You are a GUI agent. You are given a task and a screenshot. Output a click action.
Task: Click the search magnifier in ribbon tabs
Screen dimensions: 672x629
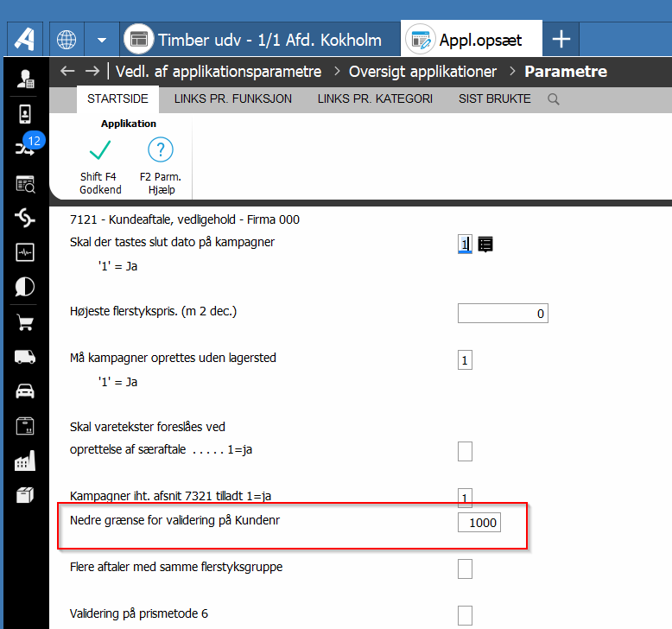click(x=554, y=99)
